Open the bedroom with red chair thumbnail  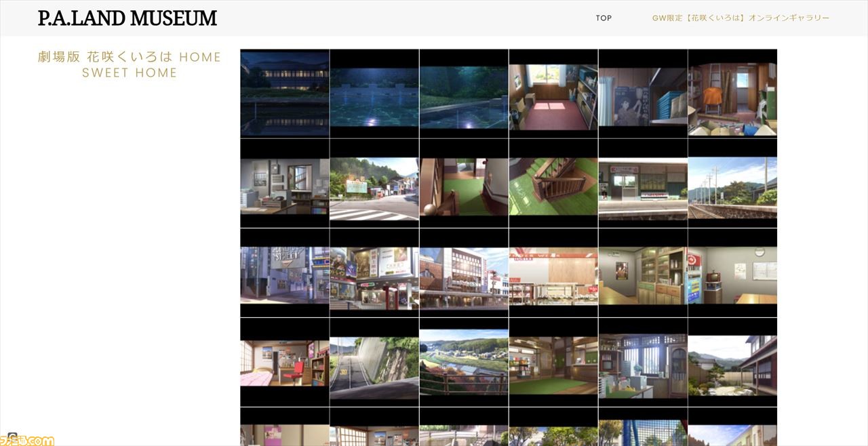(285, 362)
